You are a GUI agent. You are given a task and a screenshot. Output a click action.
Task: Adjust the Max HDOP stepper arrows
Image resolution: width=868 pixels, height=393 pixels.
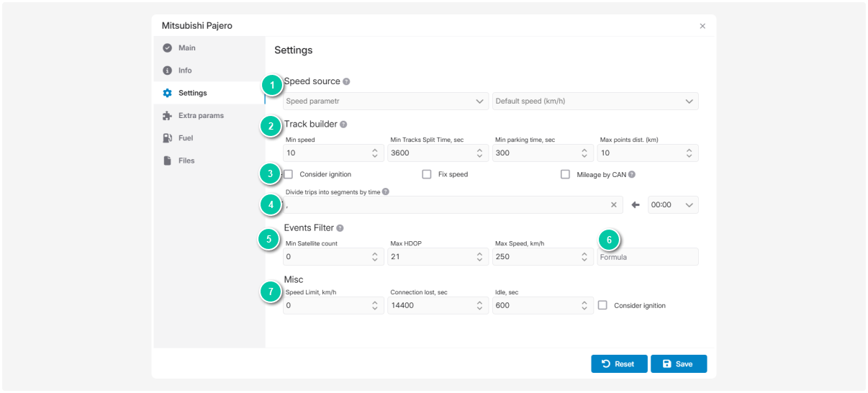pyautogui.click(x=479, y=257)
